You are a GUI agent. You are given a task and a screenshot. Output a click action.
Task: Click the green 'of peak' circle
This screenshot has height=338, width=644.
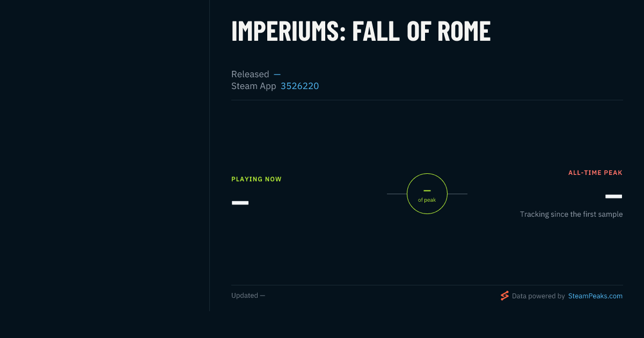427,194
